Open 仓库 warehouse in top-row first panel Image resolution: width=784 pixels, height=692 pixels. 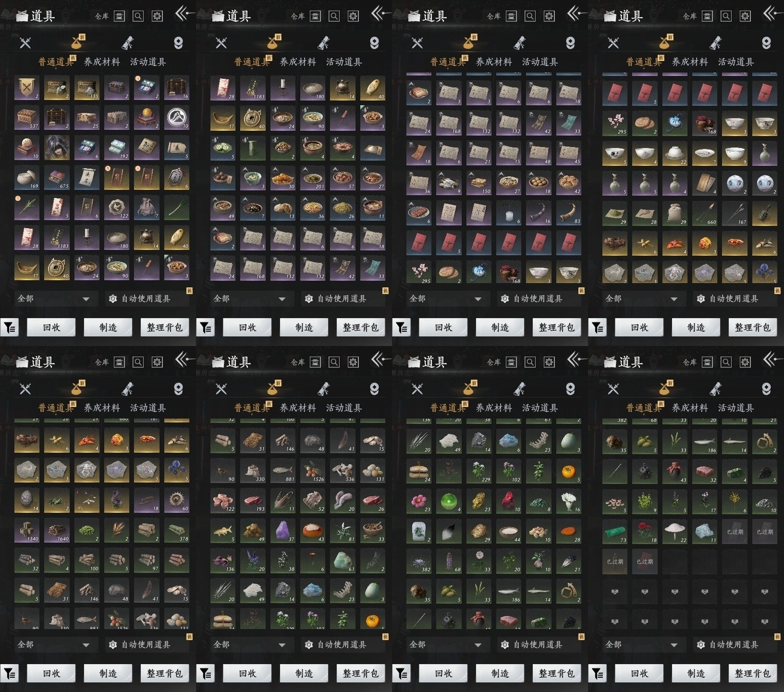click(110, 16)
